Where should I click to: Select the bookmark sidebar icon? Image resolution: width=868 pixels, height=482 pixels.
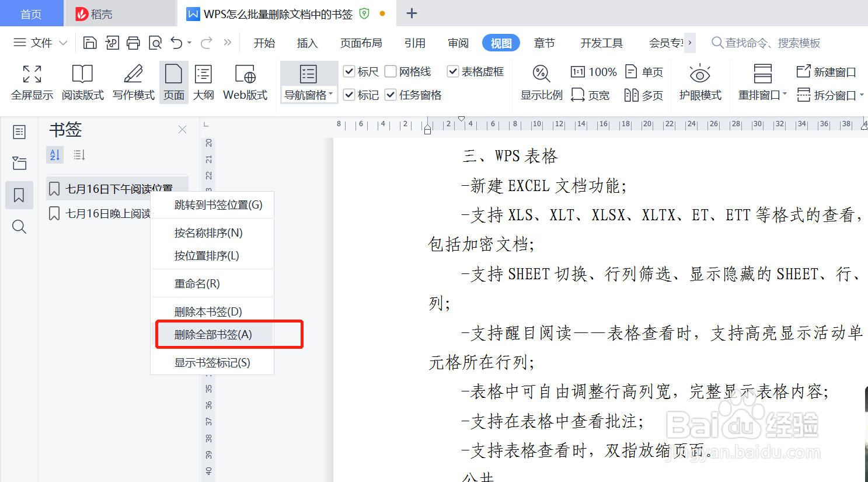(19, 195)
